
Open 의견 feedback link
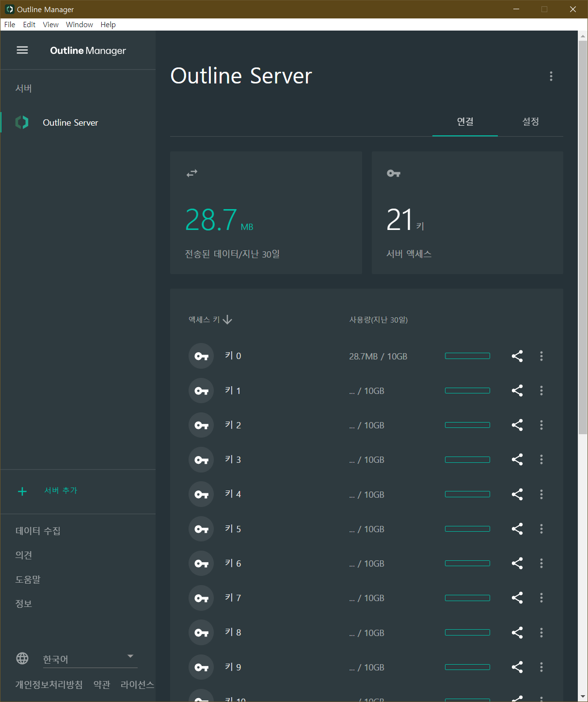pyautogui.click(x=23, y=555)
